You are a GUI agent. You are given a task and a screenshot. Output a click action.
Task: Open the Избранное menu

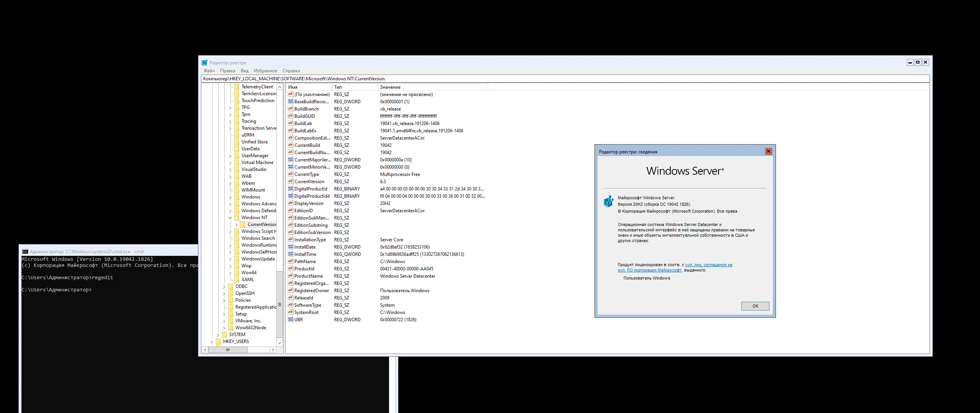[x=265, y=71]
